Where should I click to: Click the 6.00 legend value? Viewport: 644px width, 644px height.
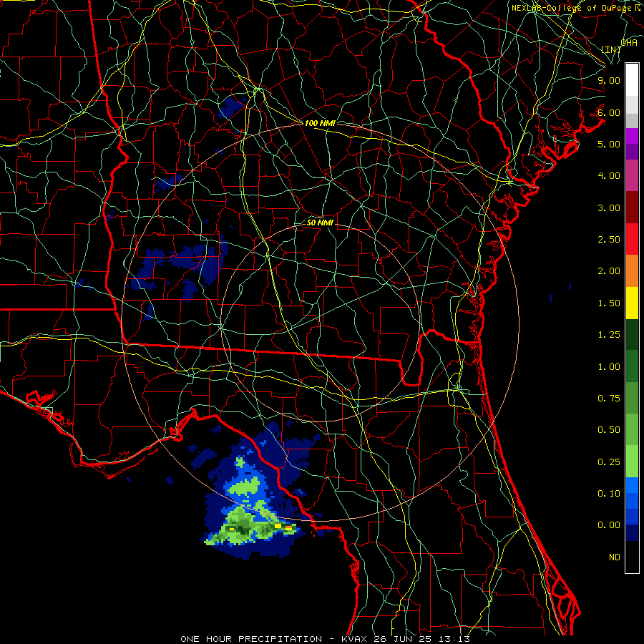[x=609, y=112]
